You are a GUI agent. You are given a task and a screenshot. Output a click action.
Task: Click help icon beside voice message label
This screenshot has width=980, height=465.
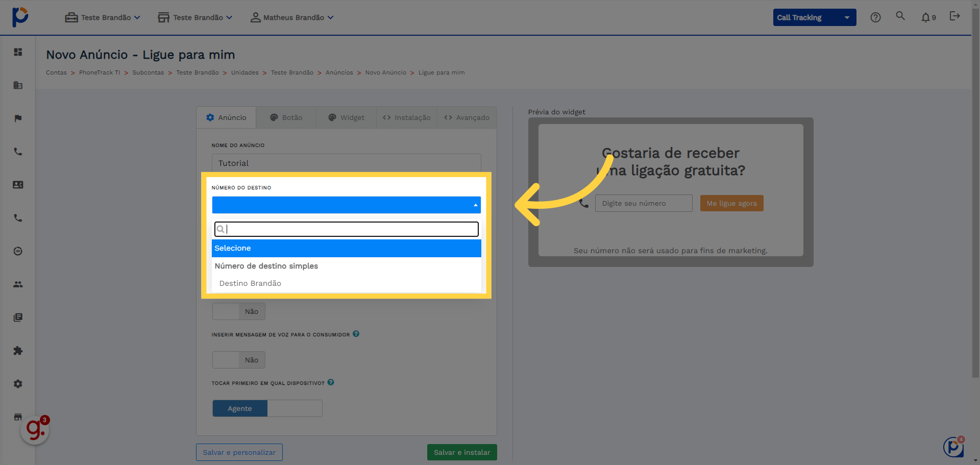(356, 334)
